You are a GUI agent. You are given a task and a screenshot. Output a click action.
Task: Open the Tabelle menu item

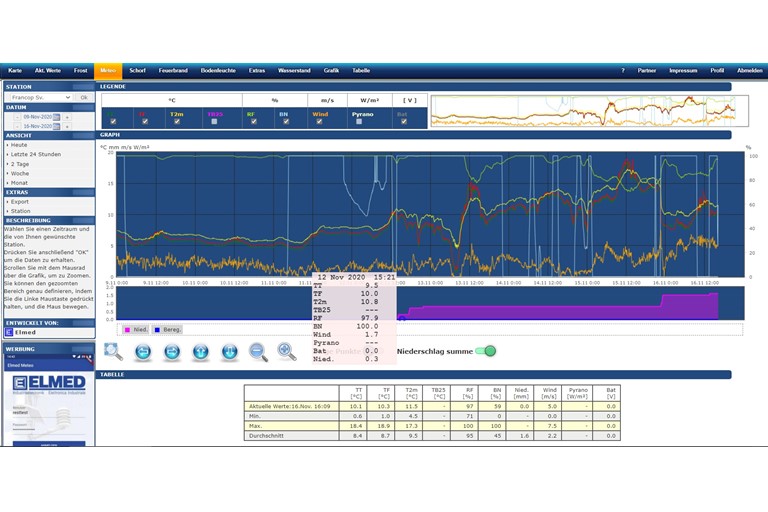(x=361, y=71)
